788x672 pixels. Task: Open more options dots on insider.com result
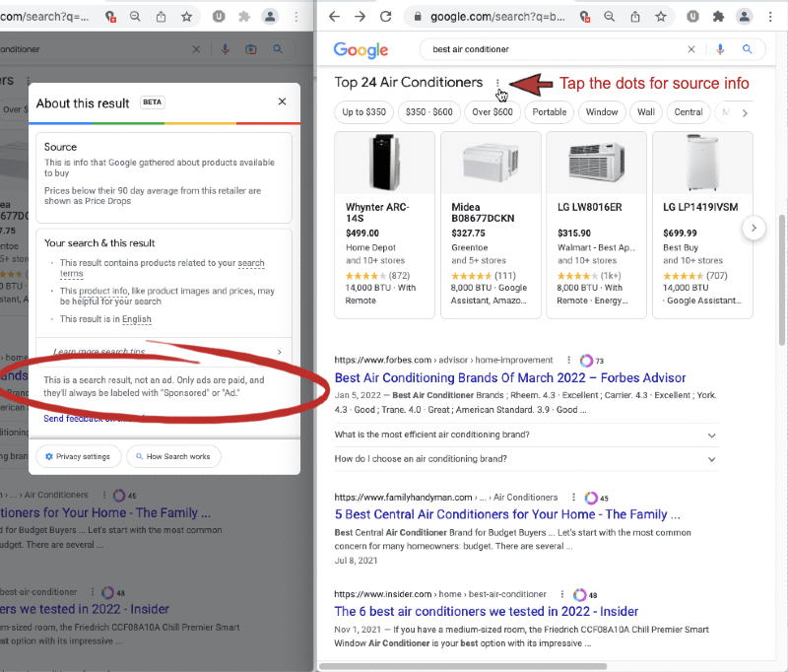pos(561,594)
